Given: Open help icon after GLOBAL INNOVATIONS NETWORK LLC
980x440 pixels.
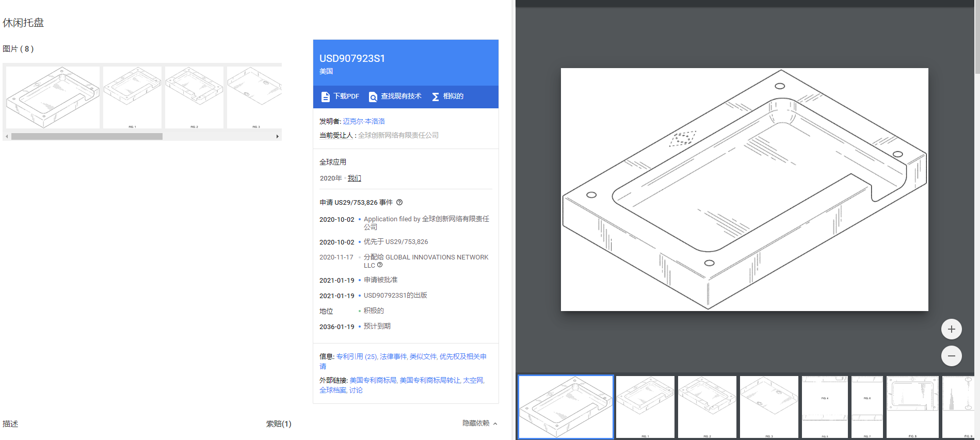Looking at the screenshot, I should [380, 265].
